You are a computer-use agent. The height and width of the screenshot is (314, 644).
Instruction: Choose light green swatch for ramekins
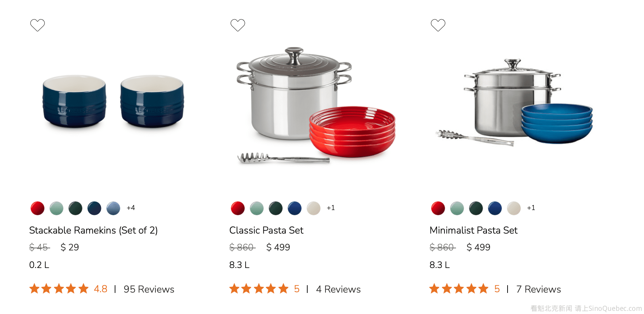56,208
